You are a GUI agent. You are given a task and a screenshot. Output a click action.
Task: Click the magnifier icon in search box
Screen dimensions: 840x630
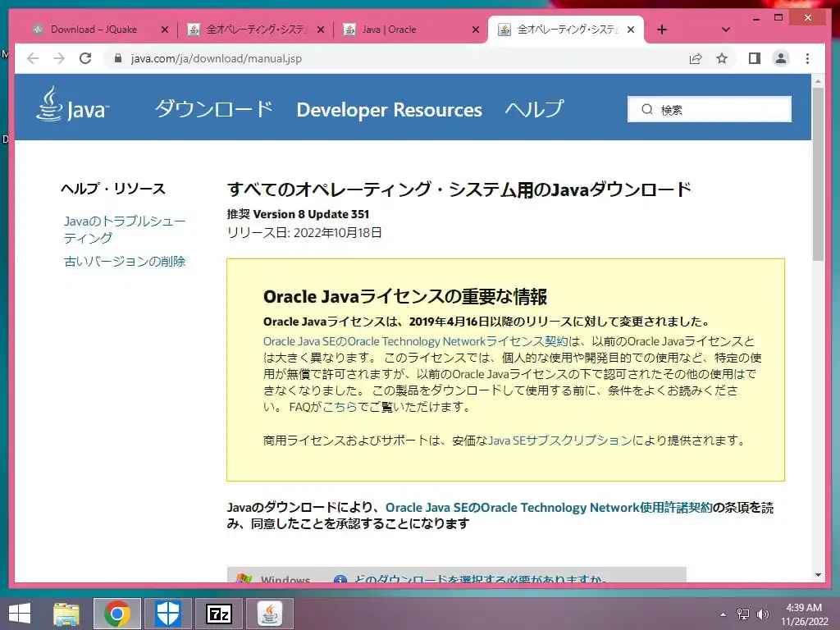pos(647,109)
